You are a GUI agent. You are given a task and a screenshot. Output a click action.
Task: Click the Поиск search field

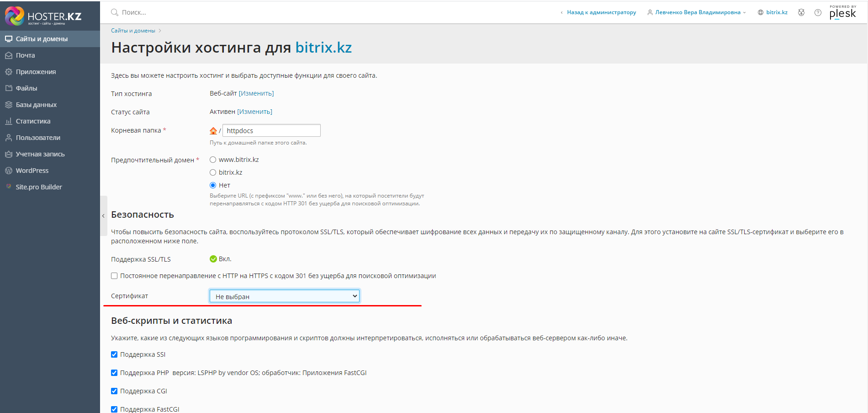pos(134,12)
